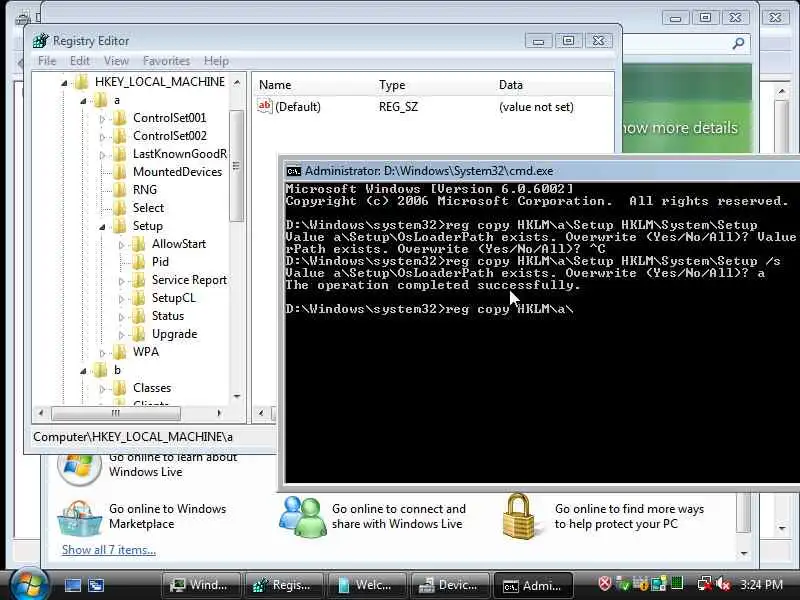Open 'Go online to Windows Marketplace' item

point(167,516)
